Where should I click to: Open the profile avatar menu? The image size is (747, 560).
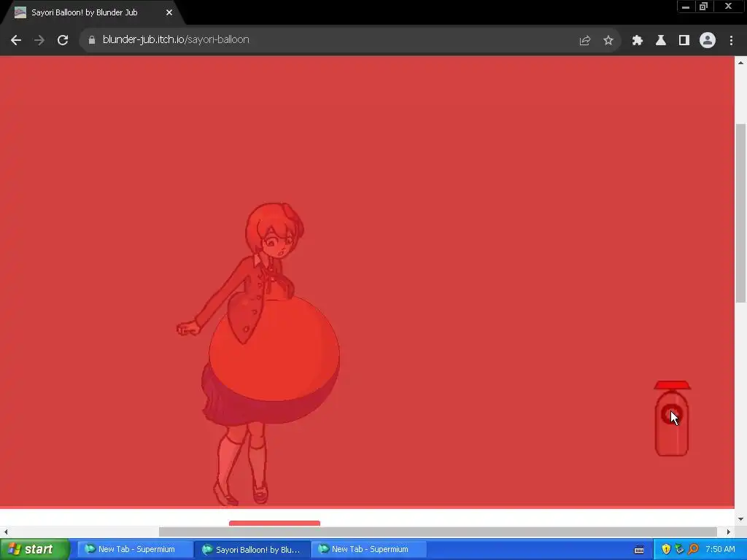[708, 41]
